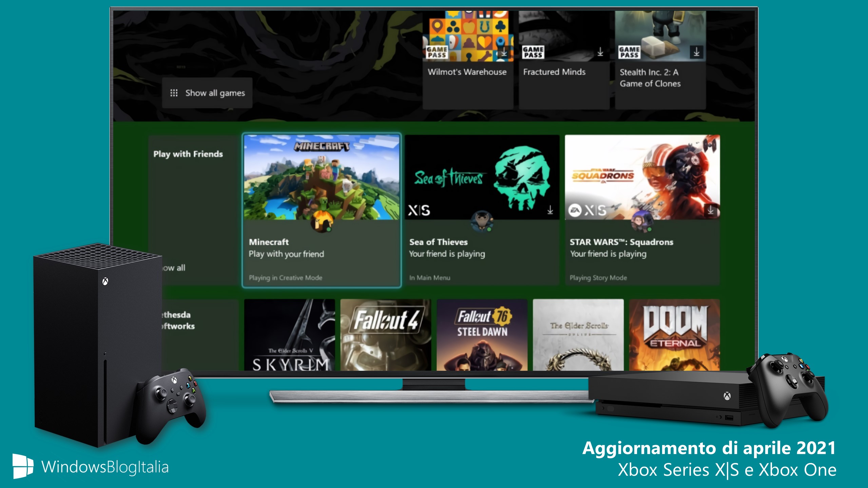
Task: Click download icon on Wilmot's Warehouse tile
Action: pyautogui.click(x=504, y=52)
